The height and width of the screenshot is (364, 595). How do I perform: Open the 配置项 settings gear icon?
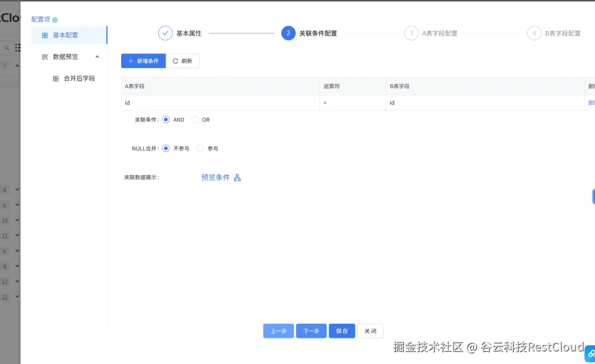56,19
